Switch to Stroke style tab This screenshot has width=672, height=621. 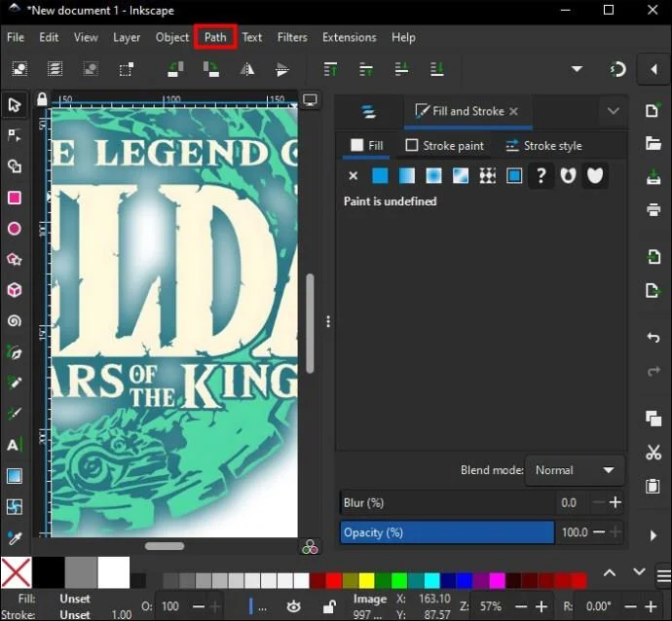543,146
